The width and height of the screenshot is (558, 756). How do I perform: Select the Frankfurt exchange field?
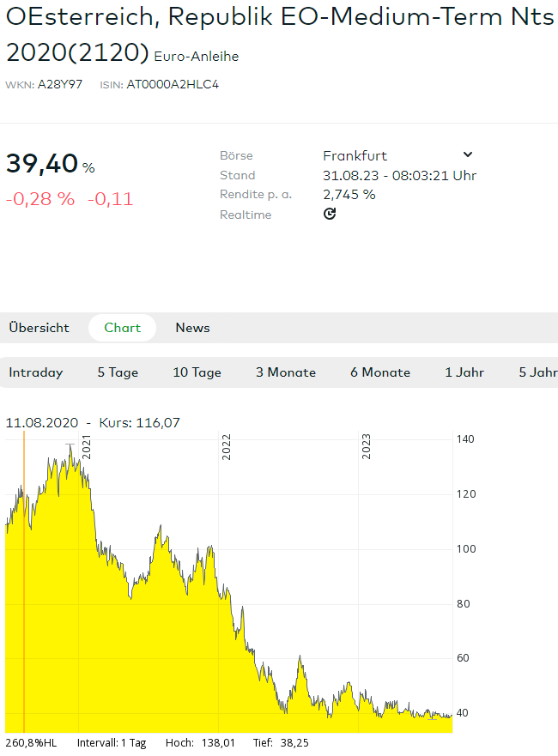(355, 155)
